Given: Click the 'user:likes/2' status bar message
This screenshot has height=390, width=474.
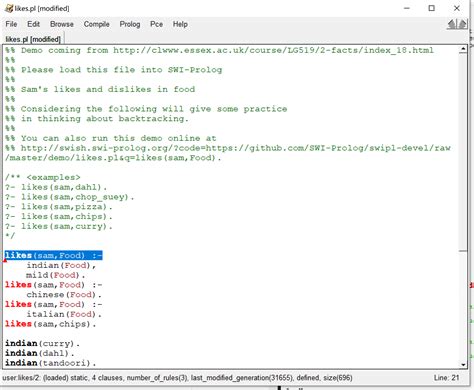Looking at the screenshot, I should [178, 378].
